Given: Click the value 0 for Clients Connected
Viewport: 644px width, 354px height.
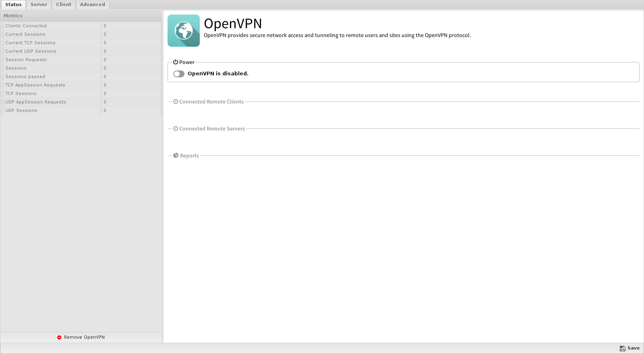Looking at the screenshot, I should [x=105, y=26].
